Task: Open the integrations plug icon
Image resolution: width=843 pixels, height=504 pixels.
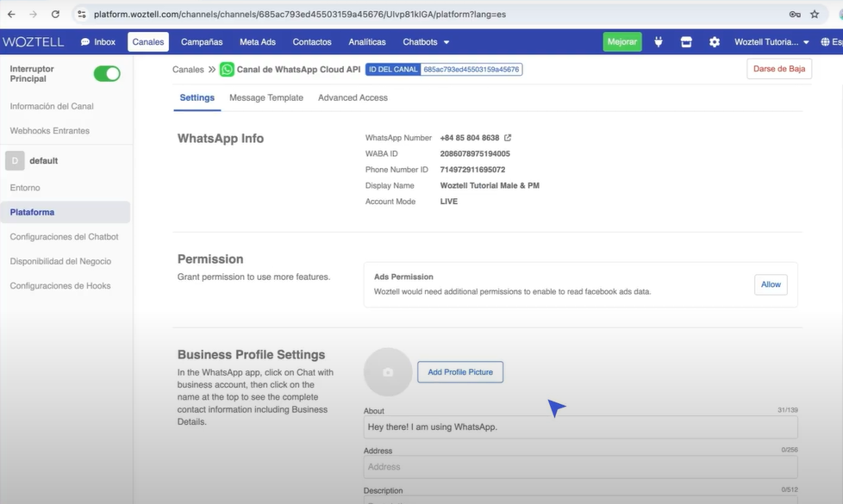Action: pos(658,42)
